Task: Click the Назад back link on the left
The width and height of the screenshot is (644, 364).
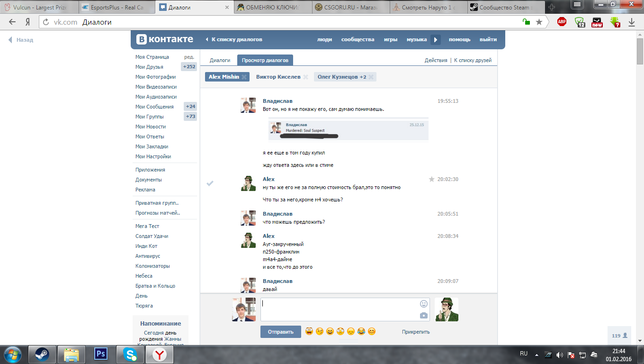Action: [x=21, y=40]
